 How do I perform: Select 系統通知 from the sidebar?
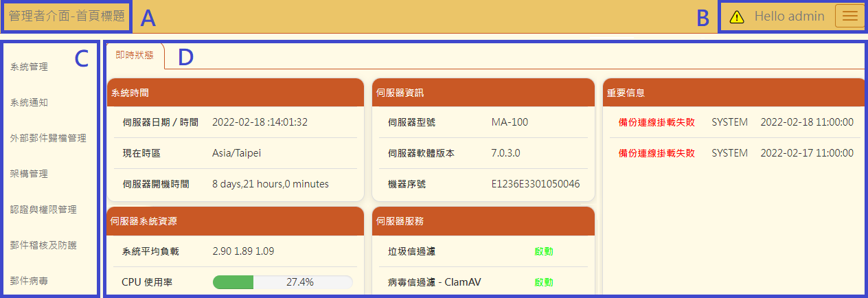(29, 102)
